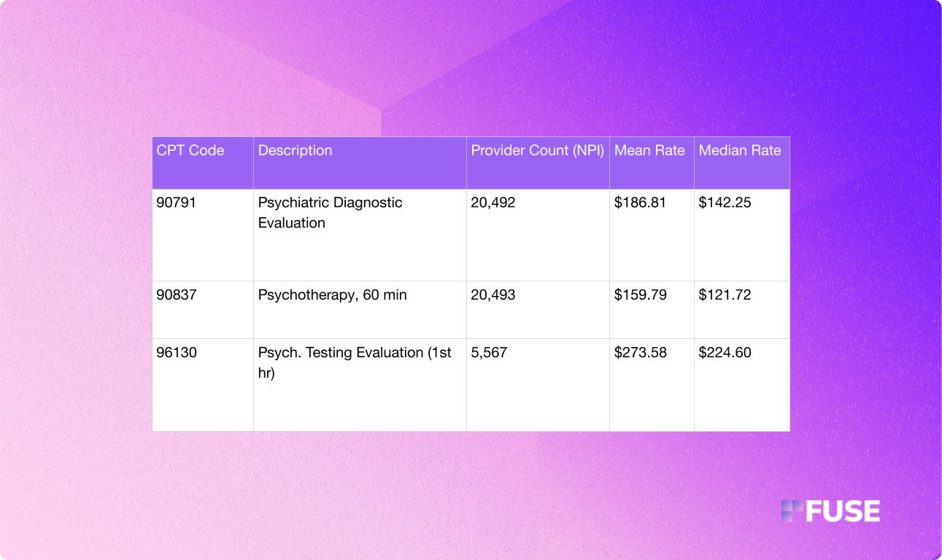Image resolution: width=942 pixels, height=560 pixels.
Task: Select the Psychotherapy, 60 min description
Action: pyautogui.click(x=333, y=295)
